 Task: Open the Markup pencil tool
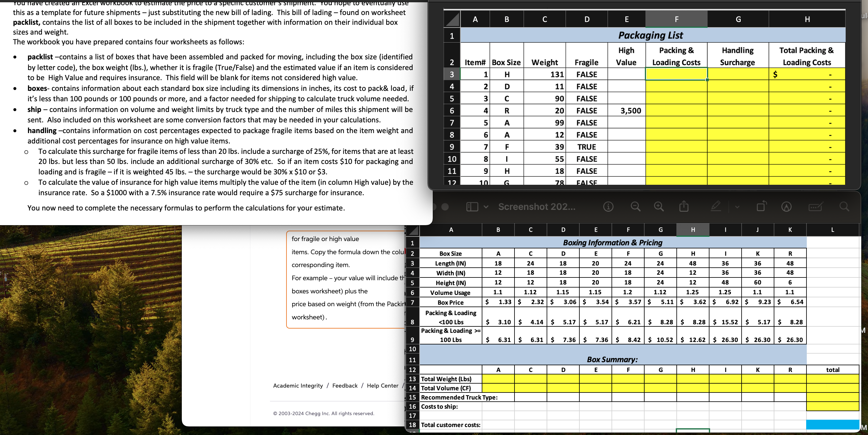(716, 206)
